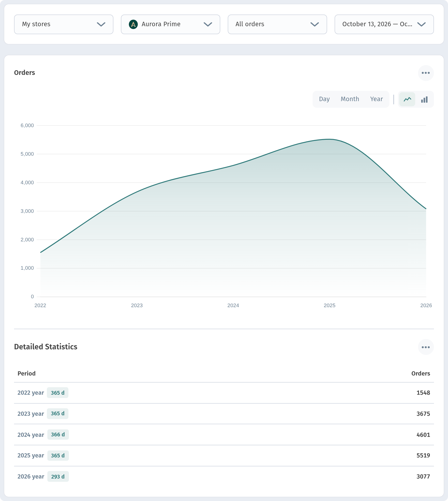Screen dimensions: 448x501
Task: Open the Orders card three-dot menu
Action: click(426, 73)
